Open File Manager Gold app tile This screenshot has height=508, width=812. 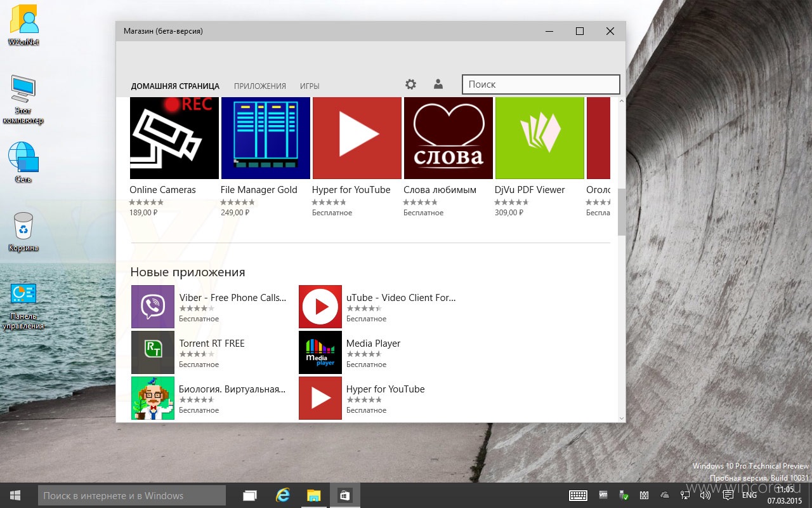(266, 138)
